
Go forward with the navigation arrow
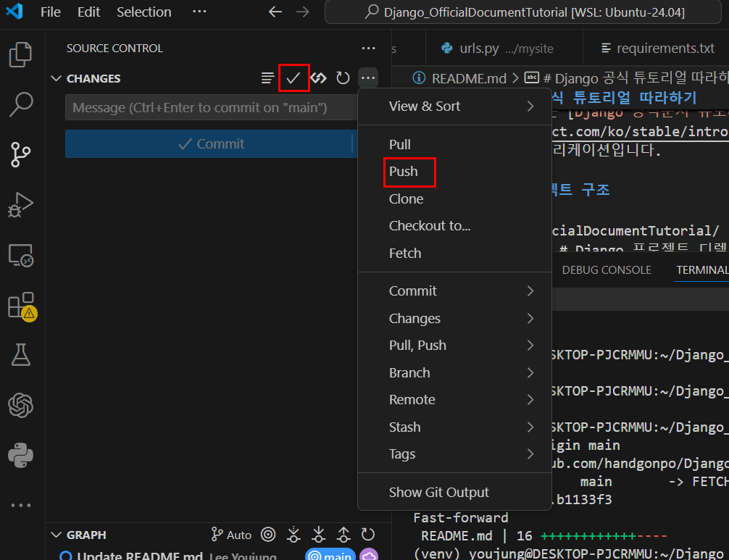click(x=303, y=12)
